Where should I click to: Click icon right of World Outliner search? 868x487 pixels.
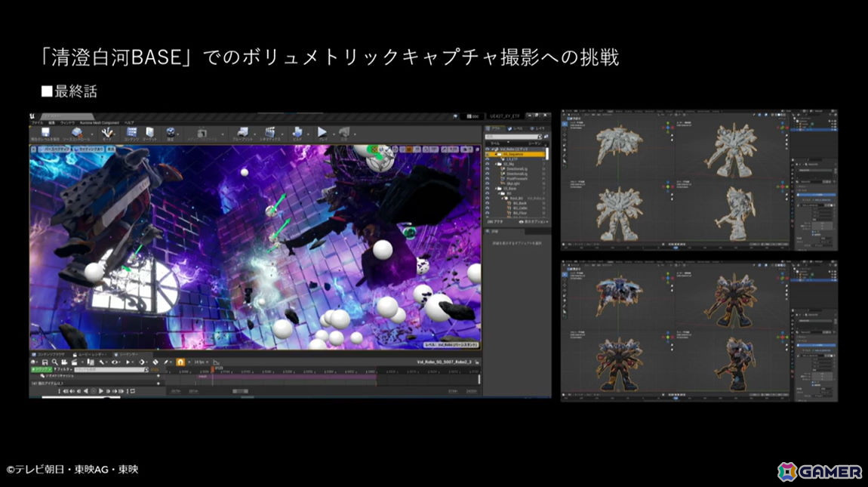[x=546, y=137]
